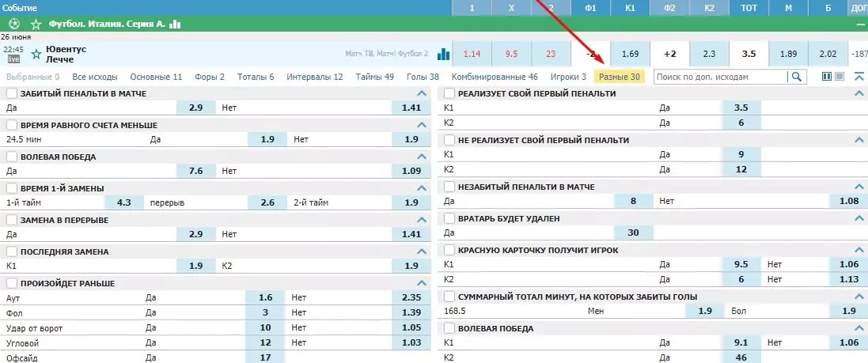This screenshot has height=363, width=868.
Task: Click the Футбол. Италия. Серия А. league title
Action: pos(108,24)
